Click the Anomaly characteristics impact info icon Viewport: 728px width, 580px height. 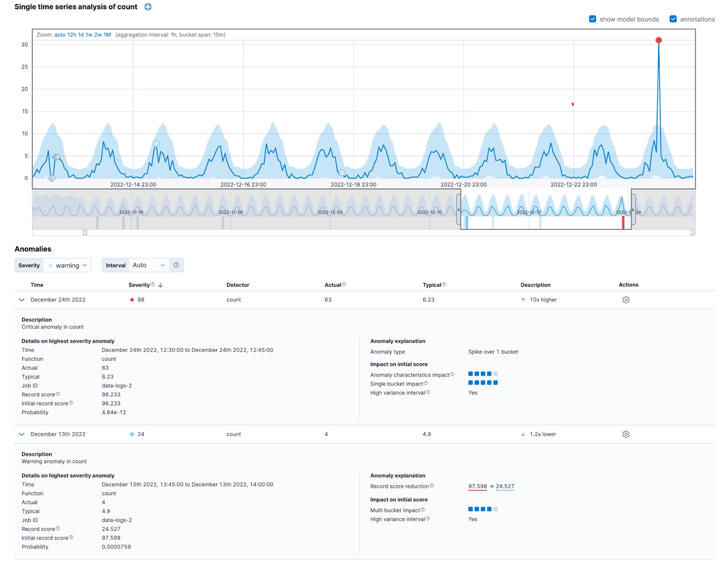(452, 374)
